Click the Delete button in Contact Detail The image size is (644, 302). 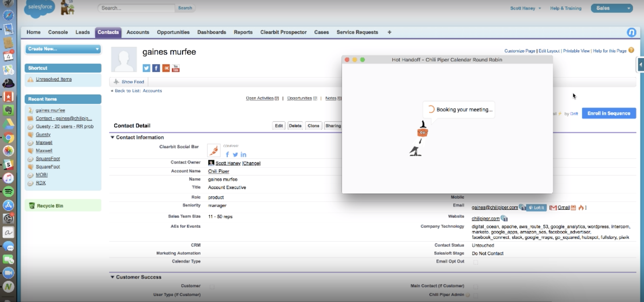[295, 126]
